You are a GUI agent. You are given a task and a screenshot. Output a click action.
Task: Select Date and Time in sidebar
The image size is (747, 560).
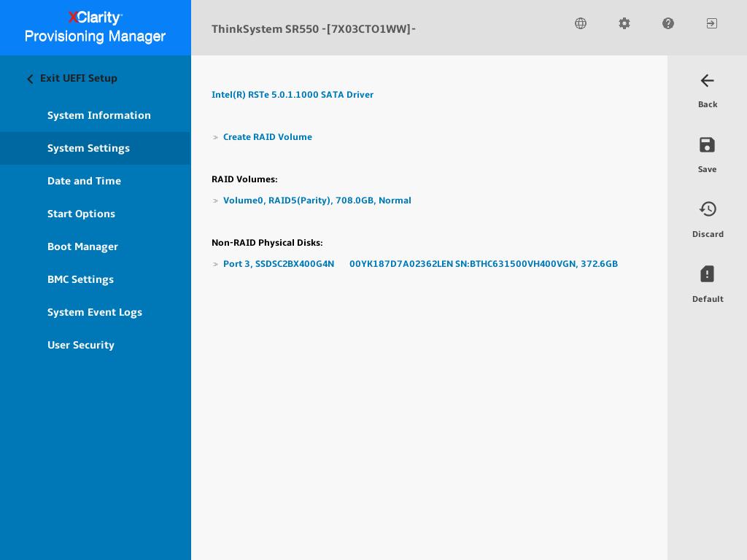pos(84,181)
